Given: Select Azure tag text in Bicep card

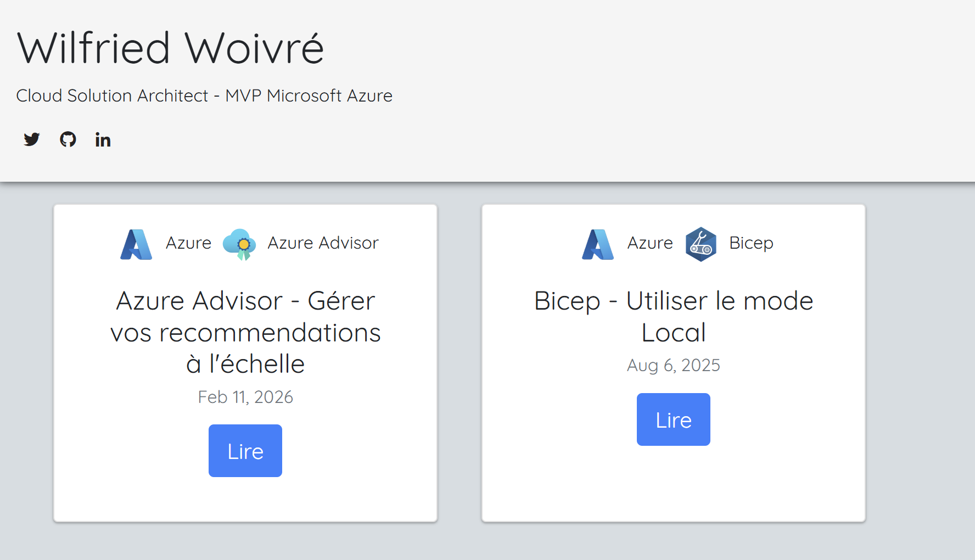Looking at the screenshot, I should click(650, 243).
